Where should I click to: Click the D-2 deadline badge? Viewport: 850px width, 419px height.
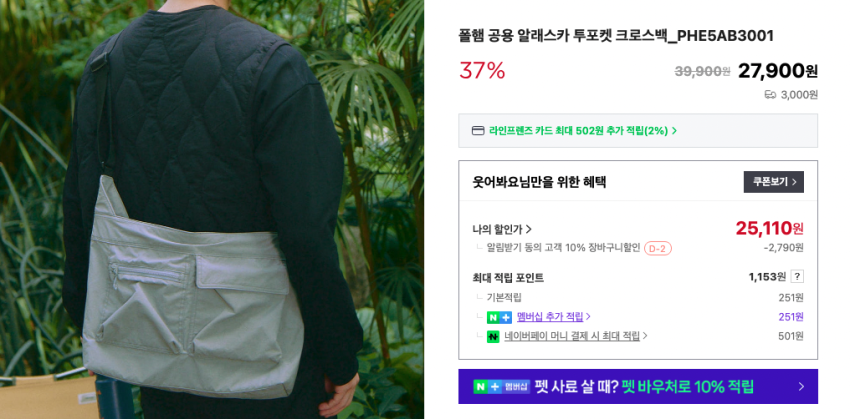coord(658,248)
